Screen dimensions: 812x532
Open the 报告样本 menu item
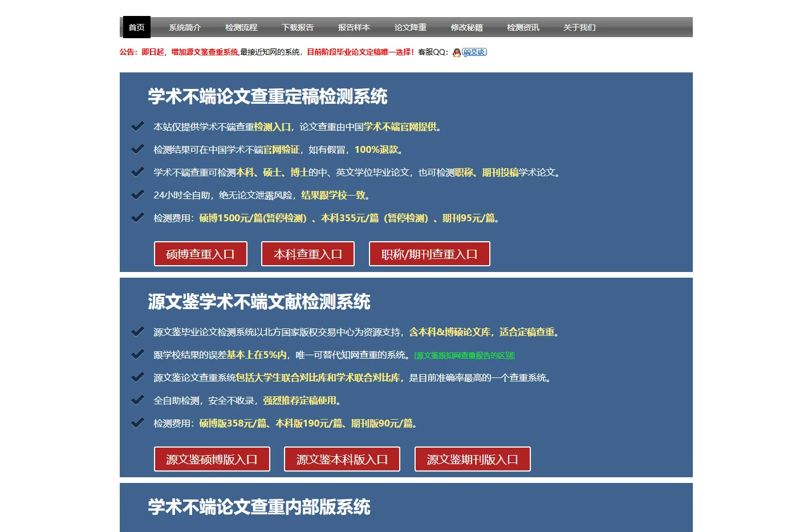(x=354, y=27)
